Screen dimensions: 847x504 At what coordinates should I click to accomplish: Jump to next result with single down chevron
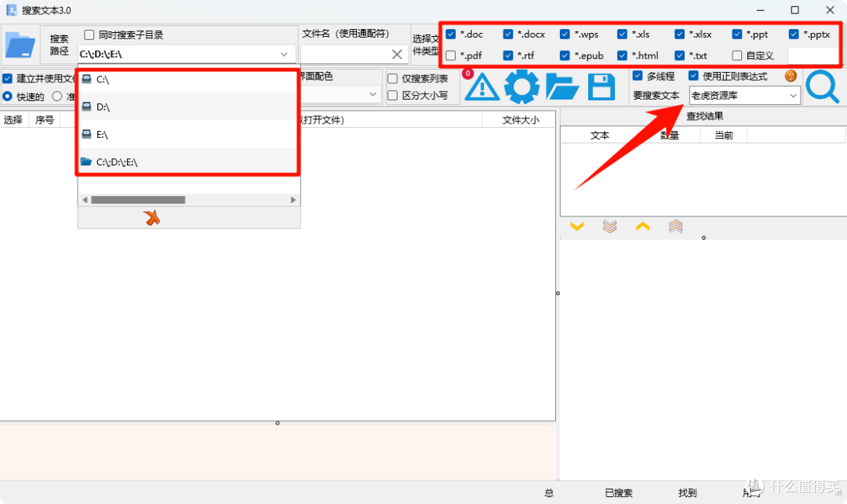[x=577, y=227]
